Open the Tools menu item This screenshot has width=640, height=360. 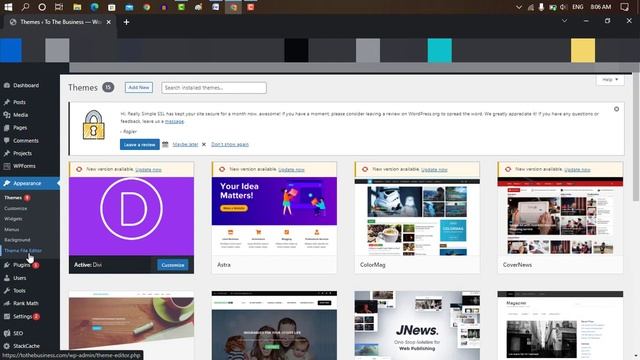point(19,291)
